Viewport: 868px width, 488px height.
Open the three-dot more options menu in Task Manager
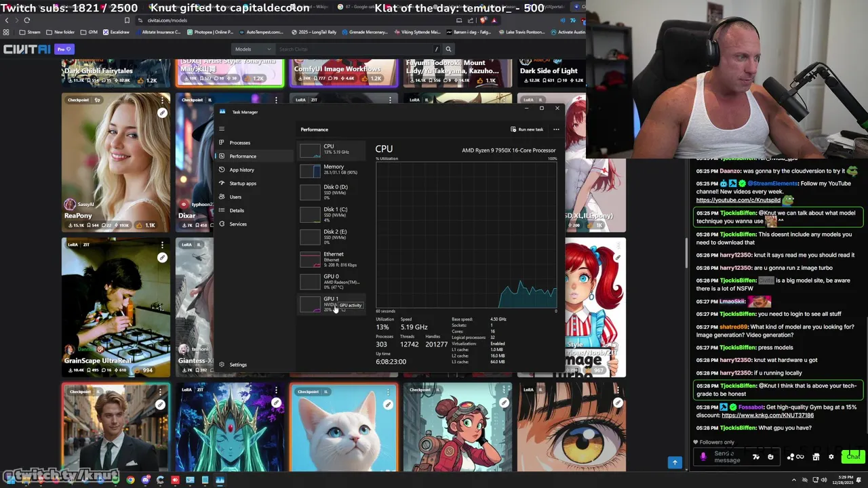click(x=556, y=129)
